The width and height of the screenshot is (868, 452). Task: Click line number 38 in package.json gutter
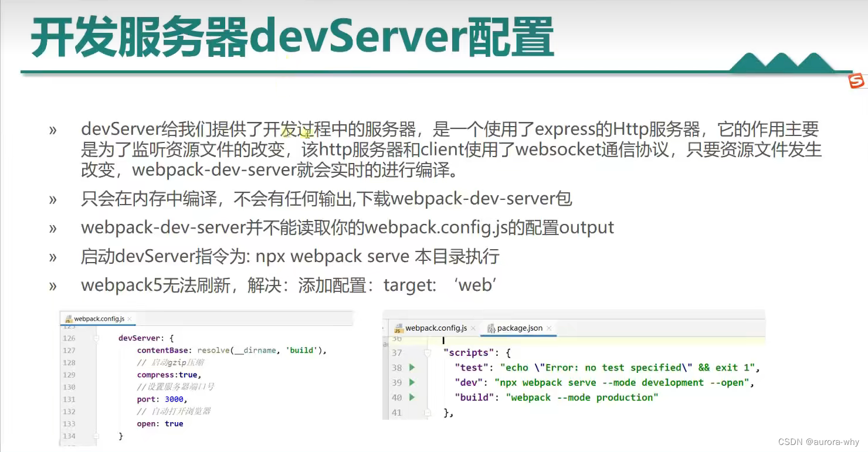pyautogui.click(x=397, y=368)
